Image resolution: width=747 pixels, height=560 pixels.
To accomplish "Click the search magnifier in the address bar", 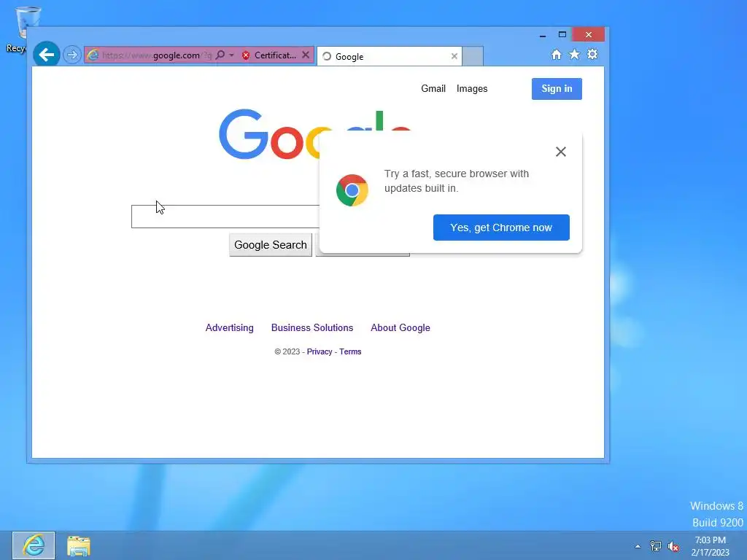I will pyautogui.click(x=220, y=55).
